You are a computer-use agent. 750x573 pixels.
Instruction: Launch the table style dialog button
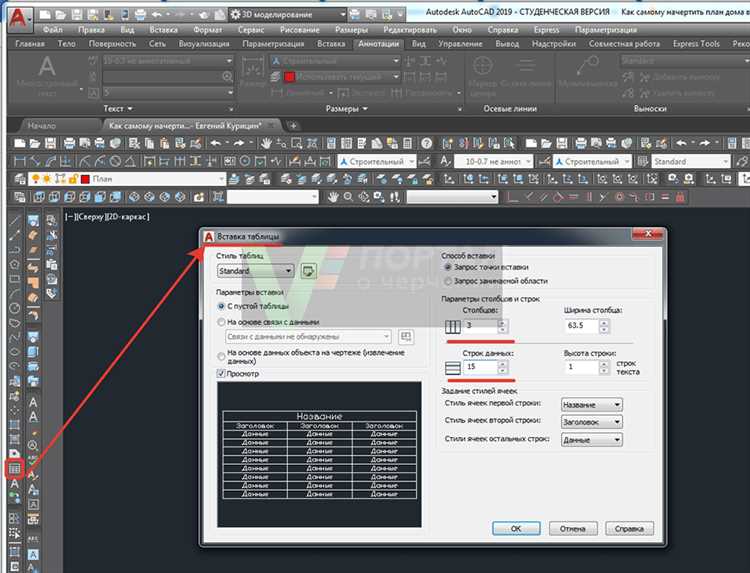pos(309,271)
